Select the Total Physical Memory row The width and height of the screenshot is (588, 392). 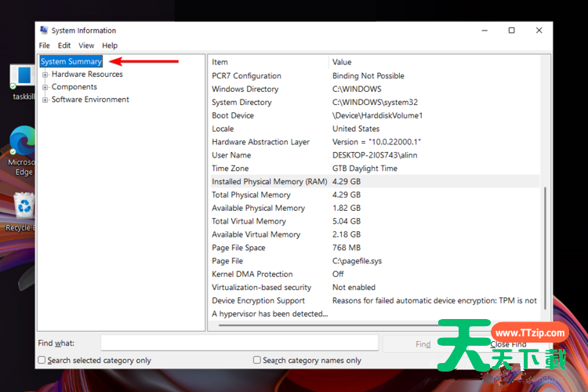click(x=375, y=194)
